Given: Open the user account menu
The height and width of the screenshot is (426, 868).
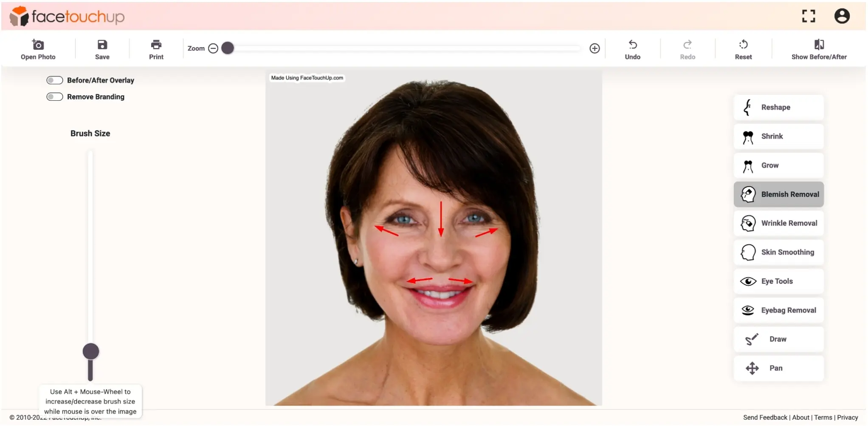Looking at the screenshot, I should (841, 16).
